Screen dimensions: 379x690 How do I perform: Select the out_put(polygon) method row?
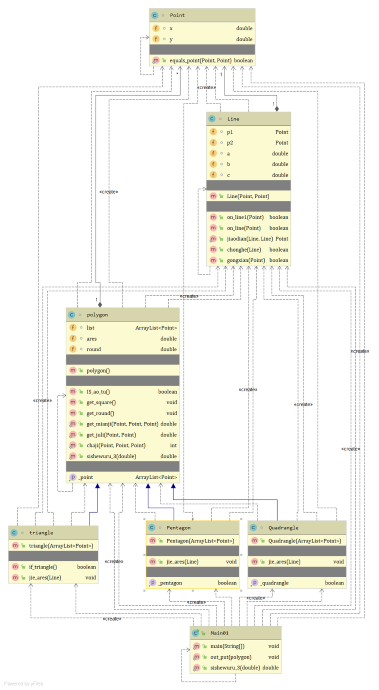point(236,657)
